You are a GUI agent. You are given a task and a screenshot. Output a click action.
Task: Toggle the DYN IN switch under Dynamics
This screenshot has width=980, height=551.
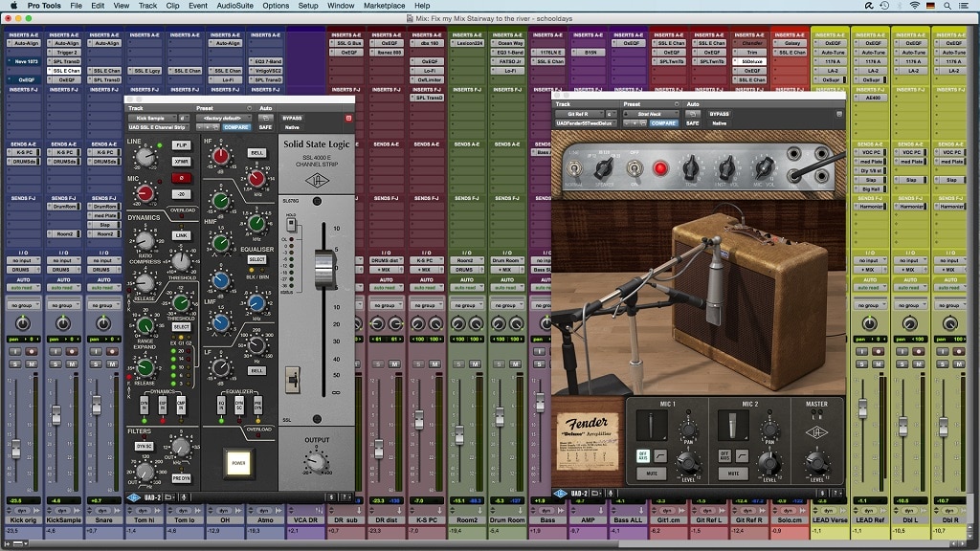pyautogui.click(x=144, y=406)
